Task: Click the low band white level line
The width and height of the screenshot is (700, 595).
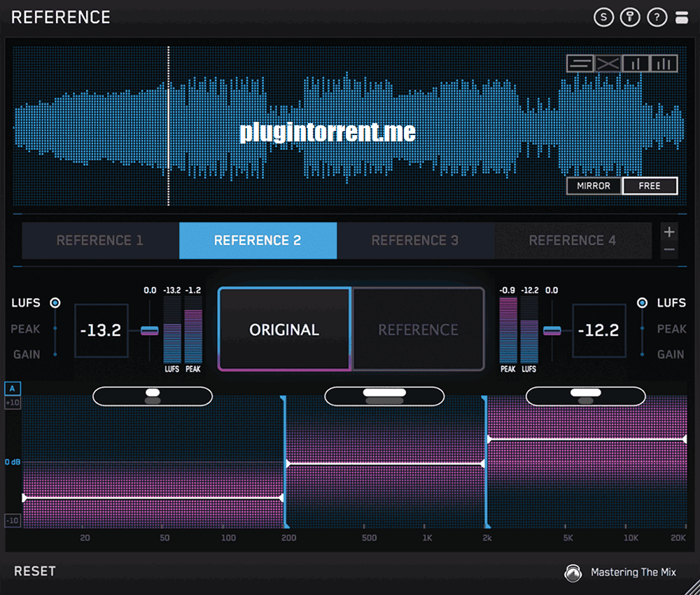Action: click(x=153, y=497)
